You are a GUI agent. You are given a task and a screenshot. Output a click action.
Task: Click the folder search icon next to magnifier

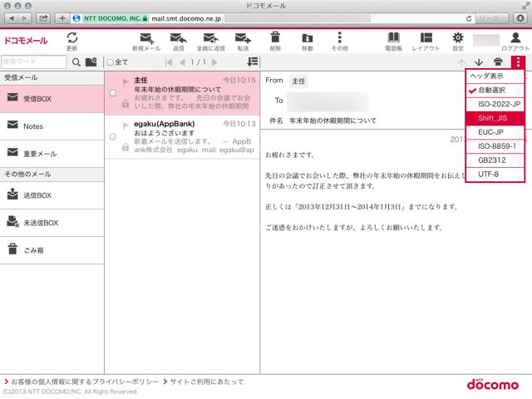tap(91, 62)
